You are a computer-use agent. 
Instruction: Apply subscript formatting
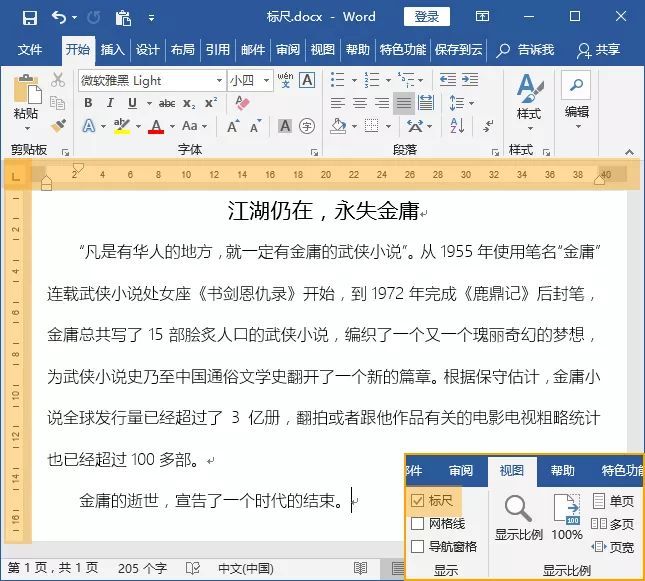click(189, 103)
